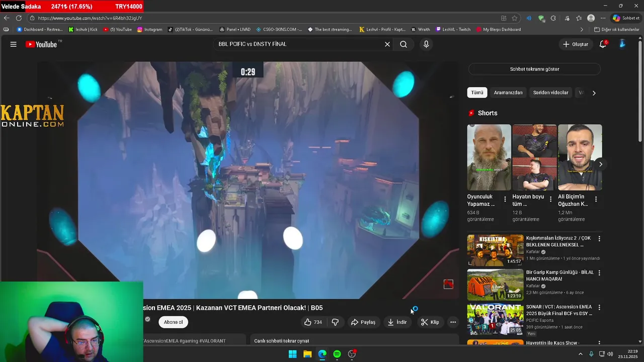Open options for Ali Biçim'in short

596,200
